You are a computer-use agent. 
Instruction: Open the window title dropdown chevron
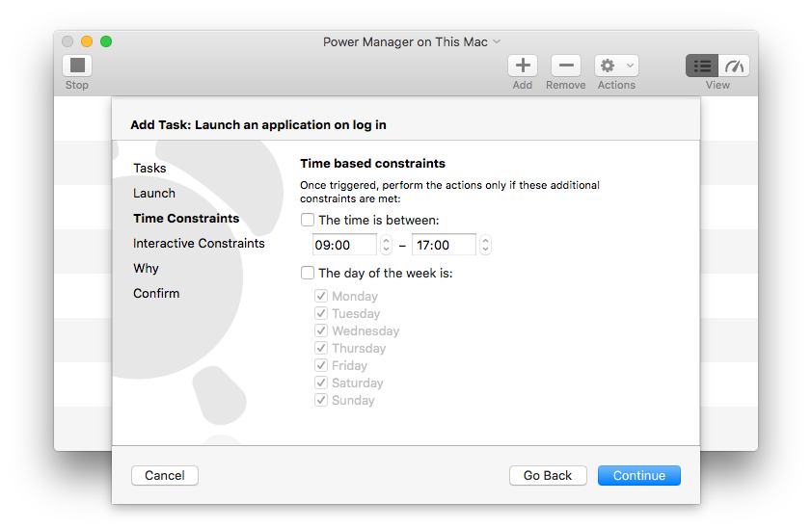pos(497,41)
